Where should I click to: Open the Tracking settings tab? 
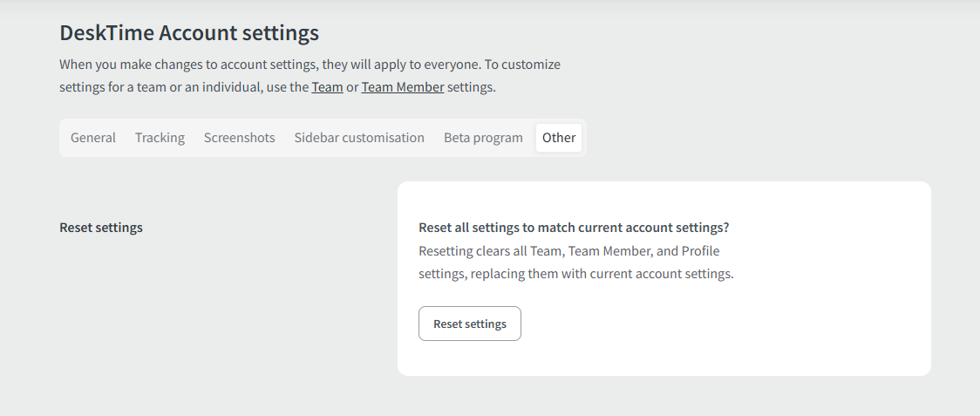tap(160, 138)
